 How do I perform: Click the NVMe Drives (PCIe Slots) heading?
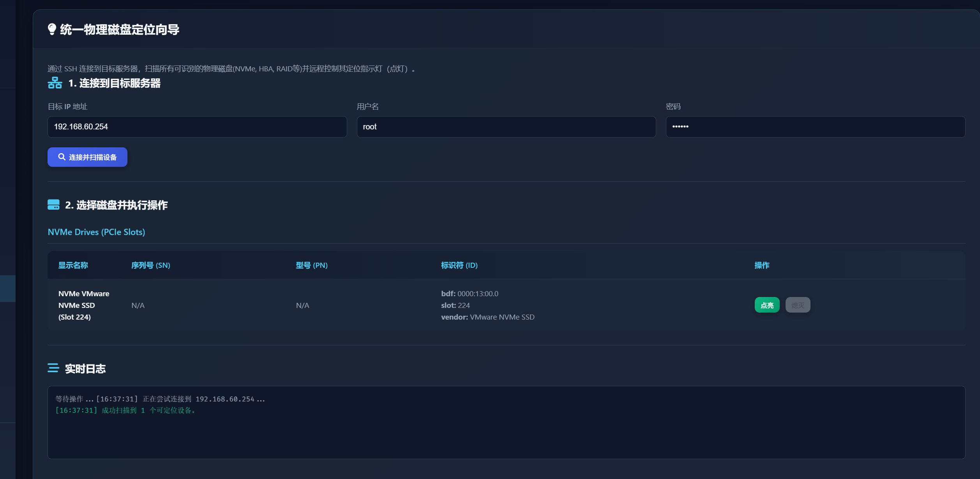(96, 232)
